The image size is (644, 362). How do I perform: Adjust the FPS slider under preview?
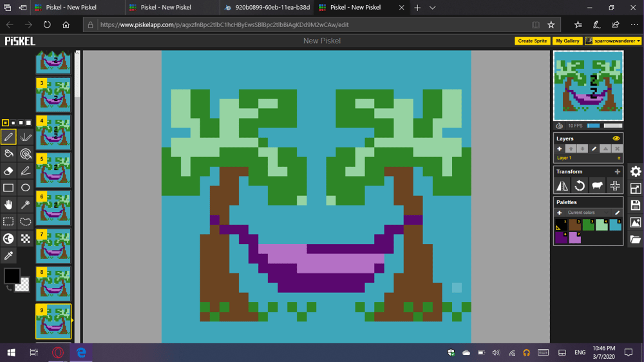[x=605, y=126]
